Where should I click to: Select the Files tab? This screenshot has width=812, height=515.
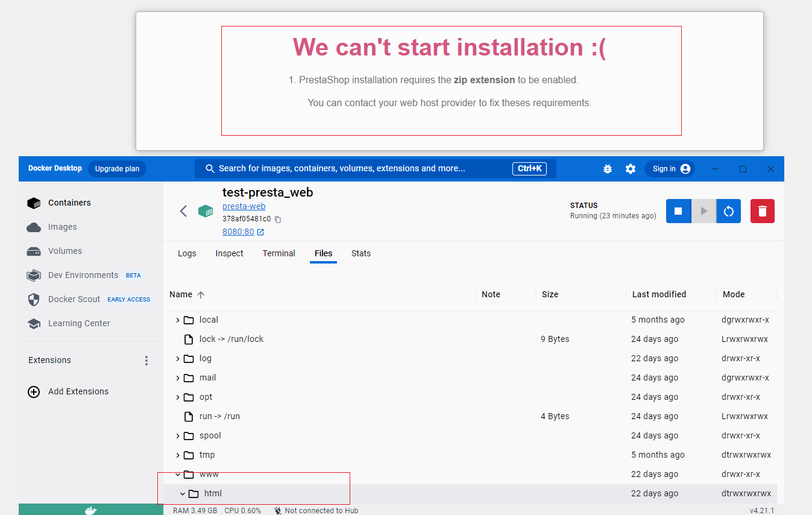[x=324, y=253]
